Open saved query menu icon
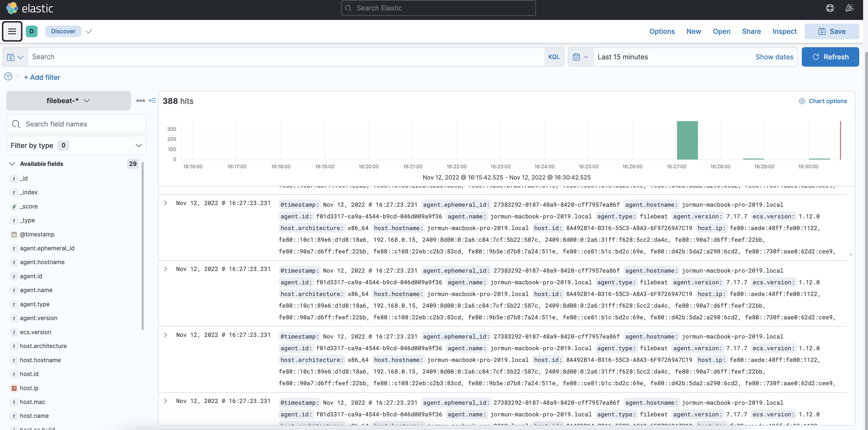 15,57
